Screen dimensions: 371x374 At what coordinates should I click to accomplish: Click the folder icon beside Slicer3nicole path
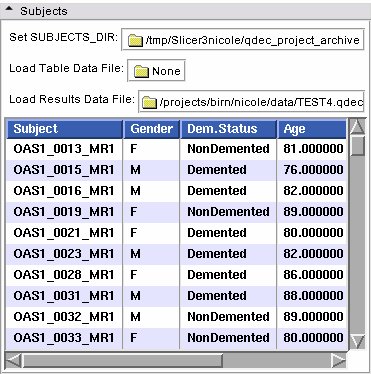pyautogui.click(x=135, y=41)
